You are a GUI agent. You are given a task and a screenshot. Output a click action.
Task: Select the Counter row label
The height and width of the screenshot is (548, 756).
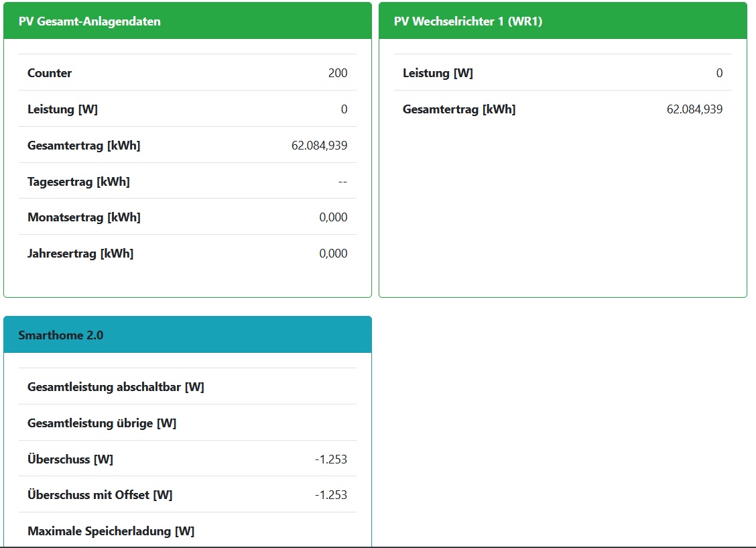point(50,73)
